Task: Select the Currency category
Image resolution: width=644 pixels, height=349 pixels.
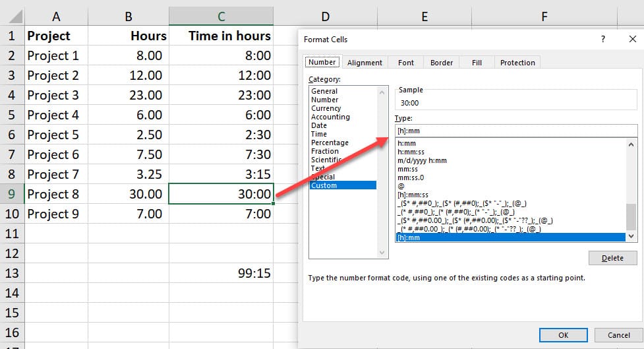Action: (x=326, y=108)
